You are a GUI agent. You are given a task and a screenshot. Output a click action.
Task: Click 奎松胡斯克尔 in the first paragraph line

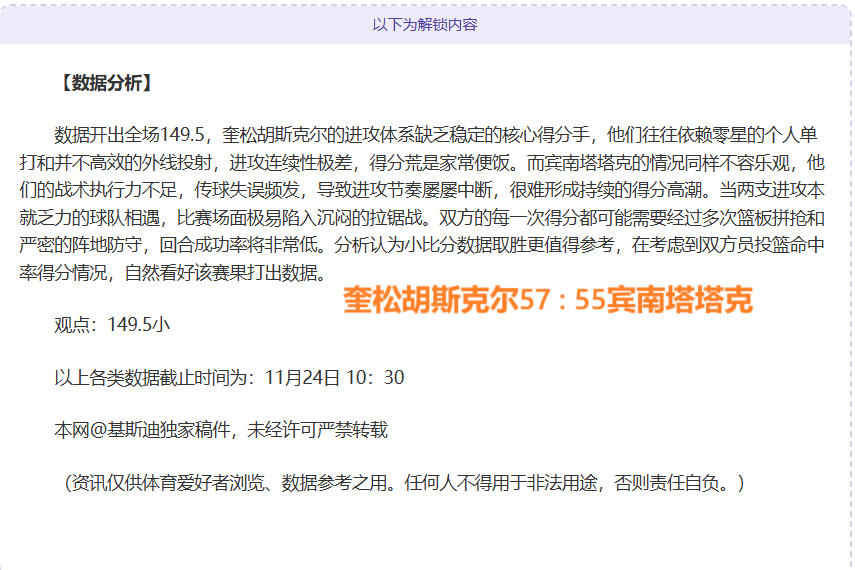coord(275,135)
